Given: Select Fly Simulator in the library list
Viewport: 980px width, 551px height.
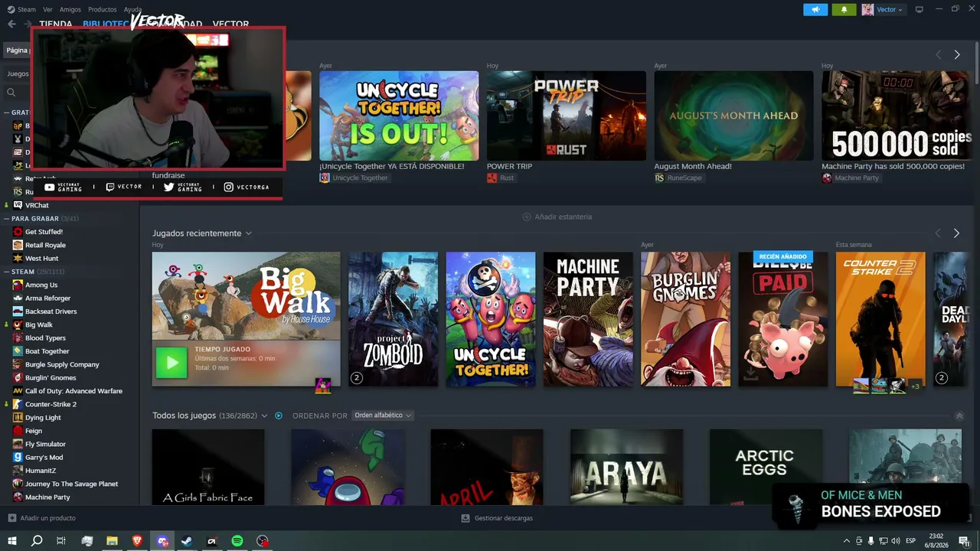Looking at the screenshot, I should coord(45,444).
